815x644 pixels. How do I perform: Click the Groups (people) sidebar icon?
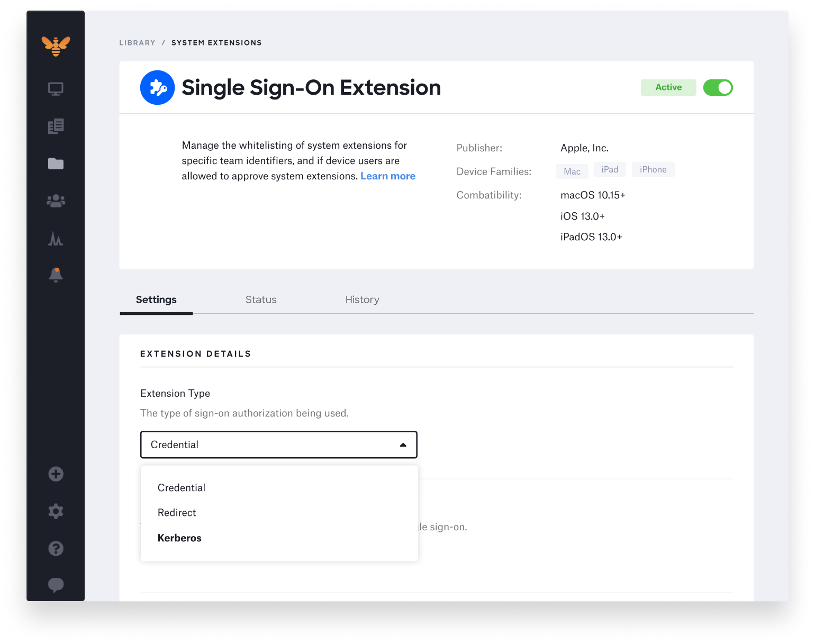pyautogui.click(x=56, y=201)
